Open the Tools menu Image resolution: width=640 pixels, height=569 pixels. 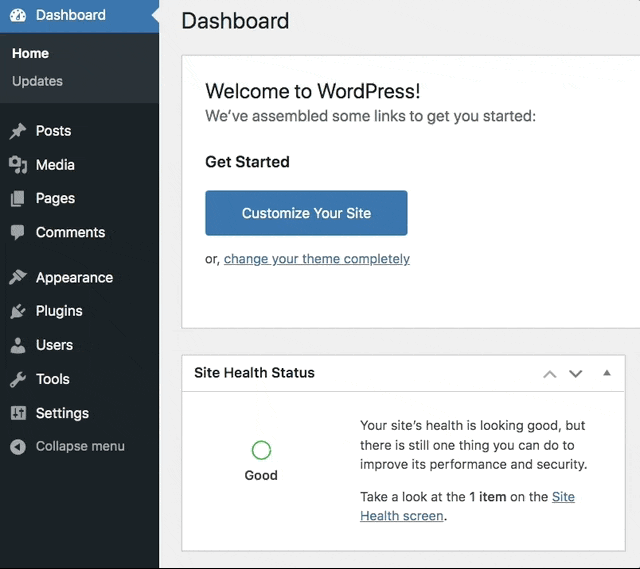click(80, 379)
